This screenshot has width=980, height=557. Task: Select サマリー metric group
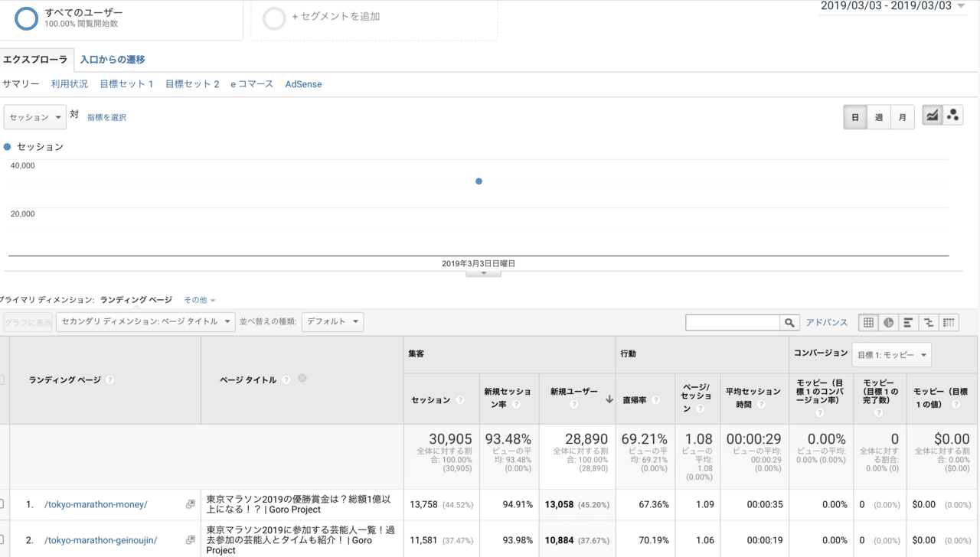(x=21, y=84)
